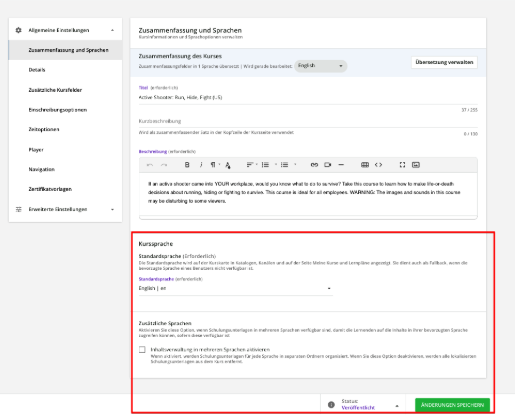Image resolution: width=515 pixels, height=419 pixels.
Task: Click the Zusätzliche Sprachen heading text
Action: point(165,323)
